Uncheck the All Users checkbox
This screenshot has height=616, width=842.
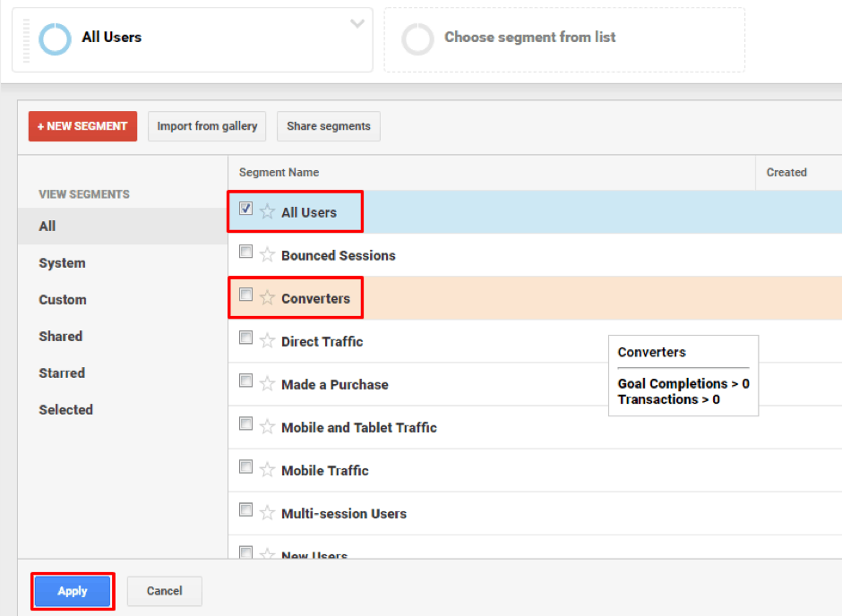tap(245, 210)
